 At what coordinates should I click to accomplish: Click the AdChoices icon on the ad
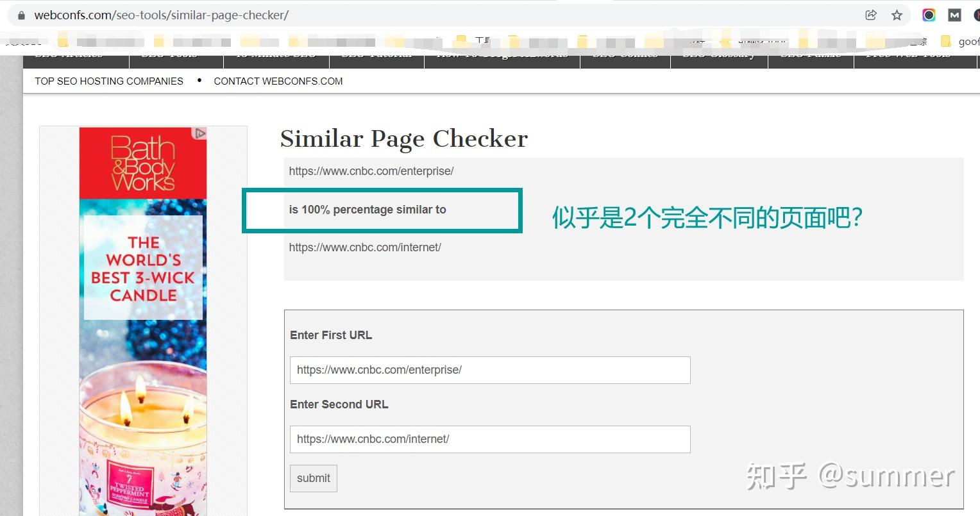point(200,133)
